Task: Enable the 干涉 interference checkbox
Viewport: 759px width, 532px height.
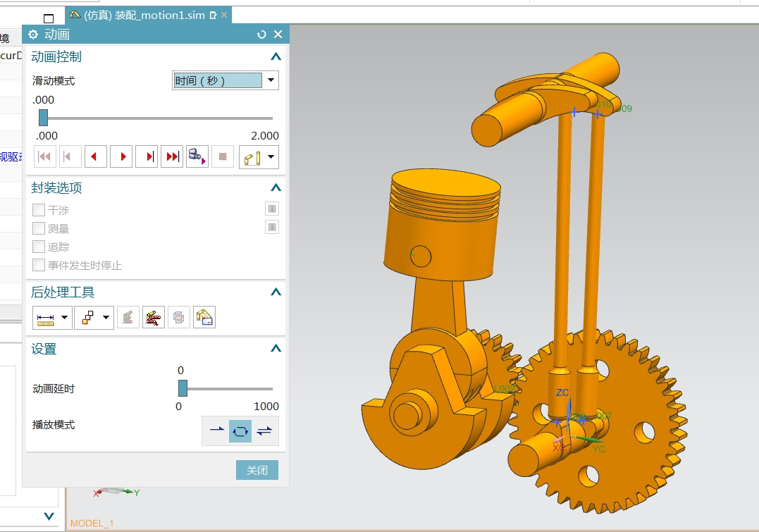Action: pos(39,210)
